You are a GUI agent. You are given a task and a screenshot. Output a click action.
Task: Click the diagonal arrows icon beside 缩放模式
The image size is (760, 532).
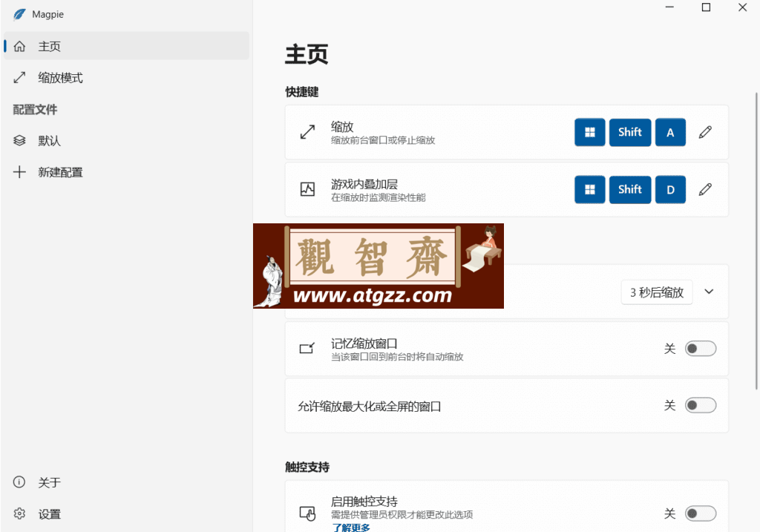coord(19,77)
